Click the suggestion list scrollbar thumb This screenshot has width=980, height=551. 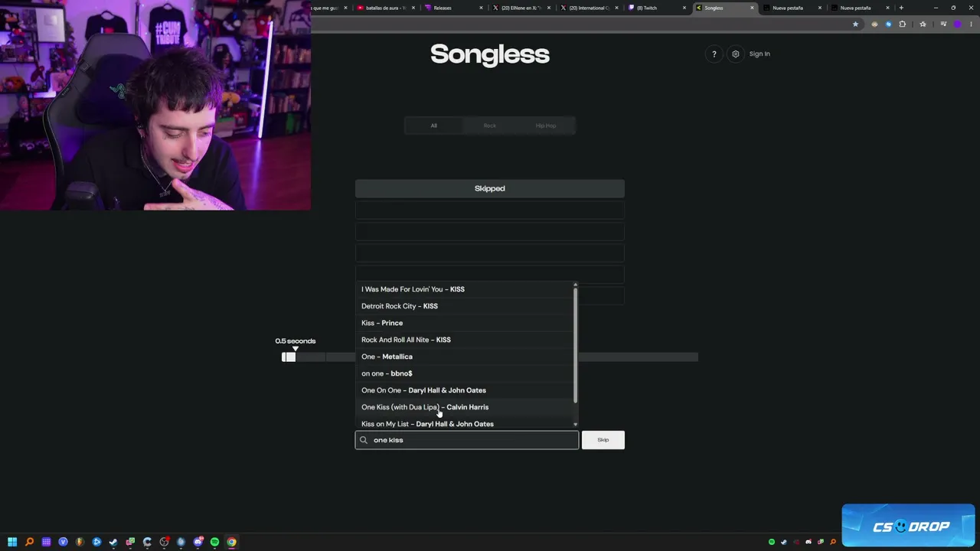575,345
